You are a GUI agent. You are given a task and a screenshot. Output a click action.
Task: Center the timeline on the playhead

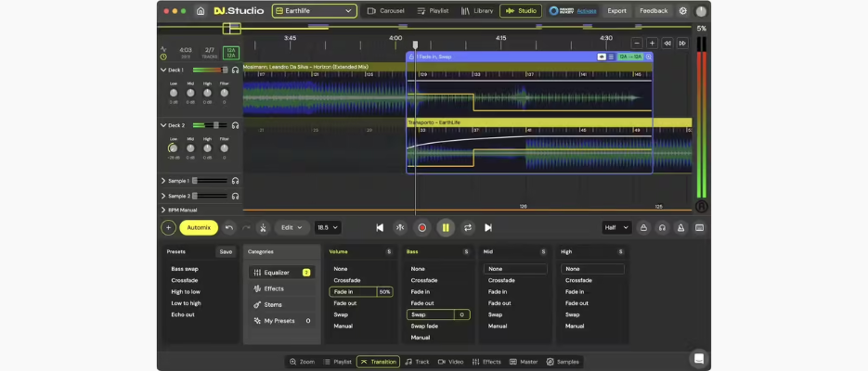tap(400, 227)
